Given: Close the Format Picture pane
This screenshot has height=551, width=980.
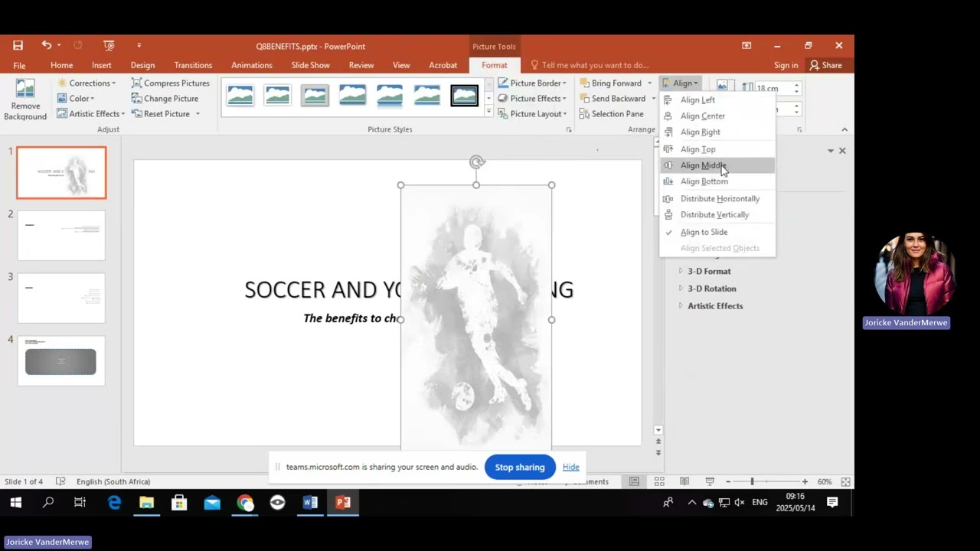Looking at the screenshot, I should pos(842,151).
